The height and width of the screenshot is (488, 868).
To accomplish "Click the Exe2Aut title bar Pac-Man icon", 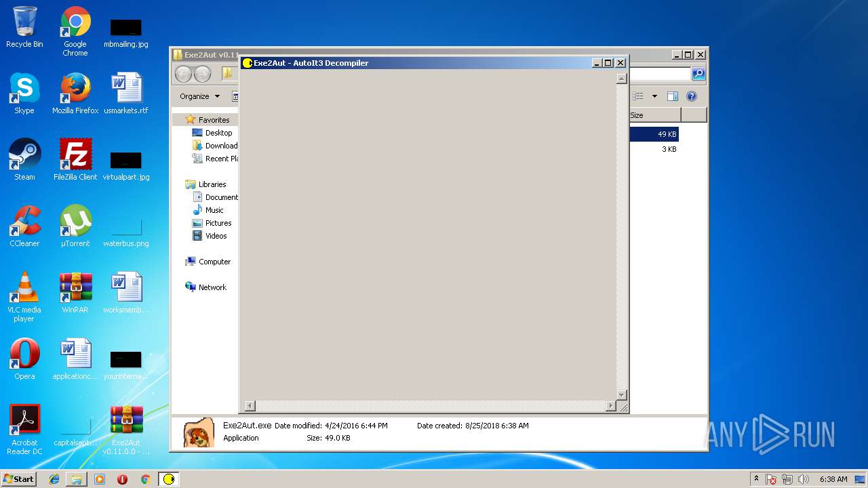I will point(248,63).
